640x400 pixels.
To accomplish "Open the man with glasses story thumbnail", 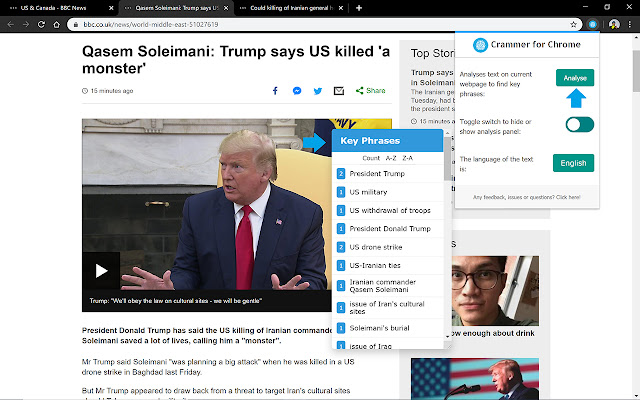I will coord(495,291).
